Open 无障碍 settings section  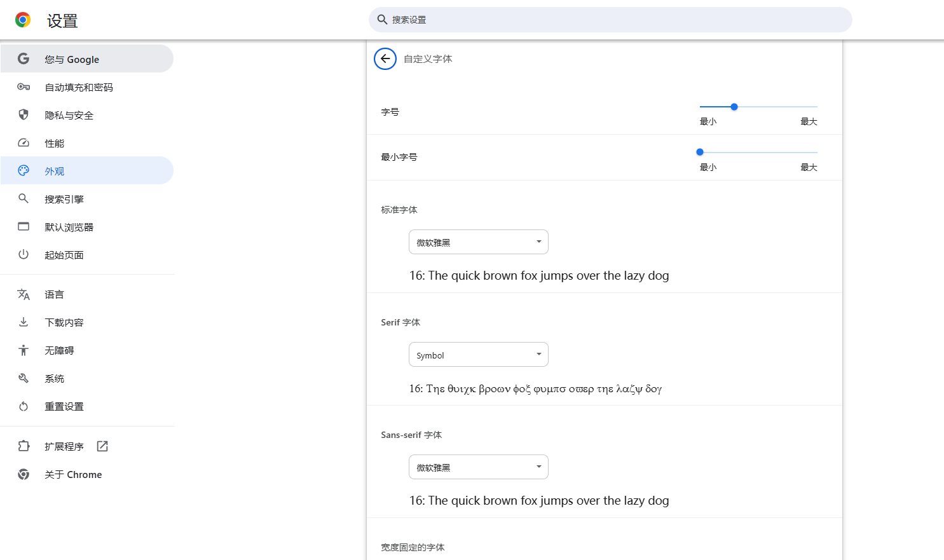[x=87, y=350]
